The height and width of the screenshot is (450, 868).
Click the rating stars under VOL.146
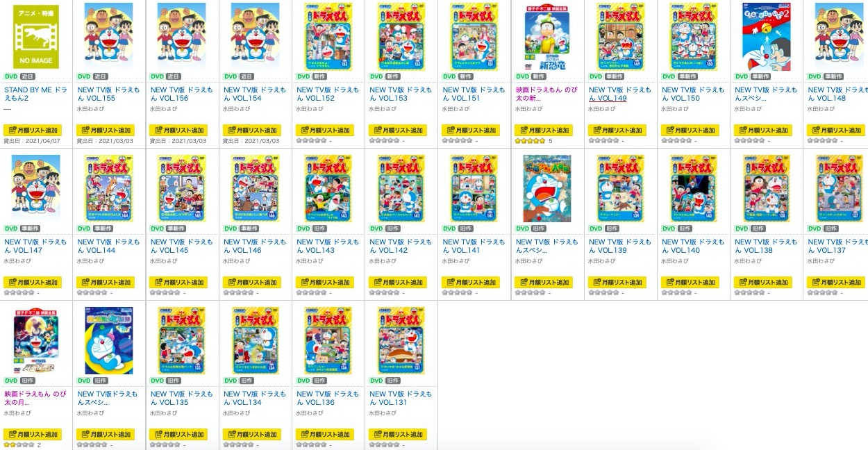pos(237,292)
